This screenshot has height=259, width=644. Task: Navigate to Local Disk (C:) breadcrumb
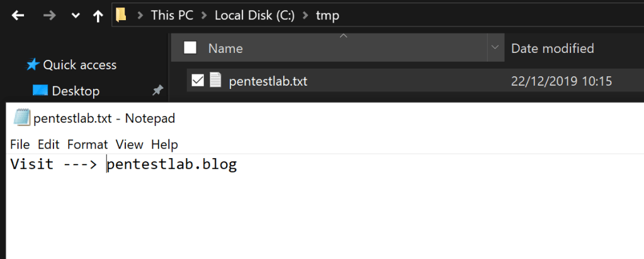point(254,16)
